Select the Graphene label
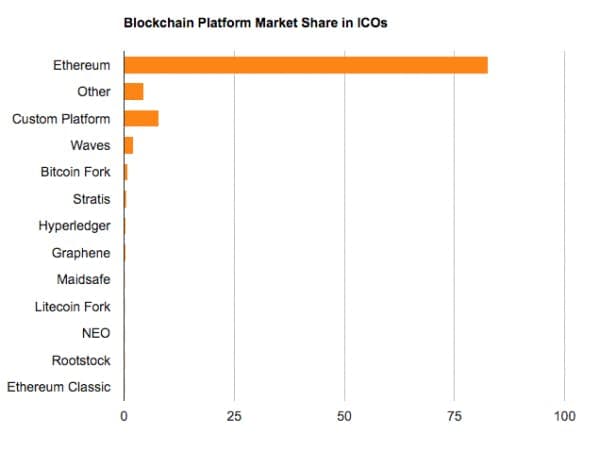Image resolution: width=600 pixels, height=451 pixels. [81, 253]
